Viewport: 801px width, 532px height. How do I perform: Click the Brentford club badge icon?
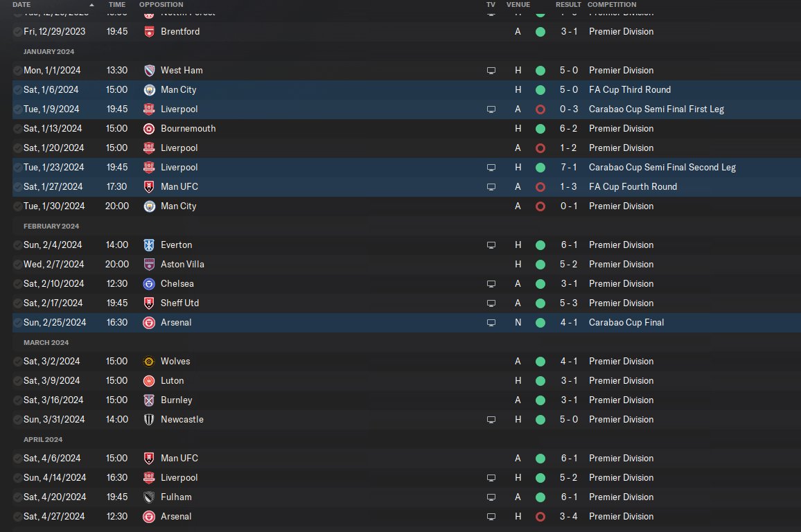149,32
